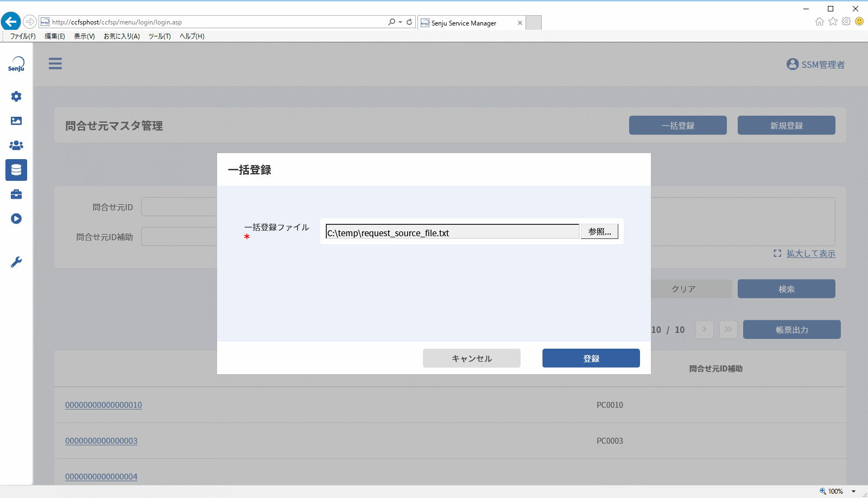Open the wrench tools sidebar icon
Screen dimensions: 868x498
coord(16,262)
